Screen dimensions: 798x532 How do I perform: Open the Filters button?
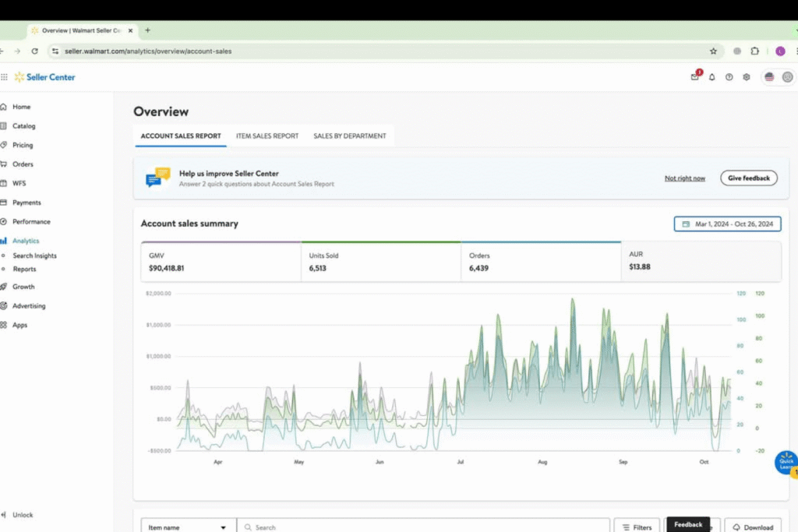(637, 527)
